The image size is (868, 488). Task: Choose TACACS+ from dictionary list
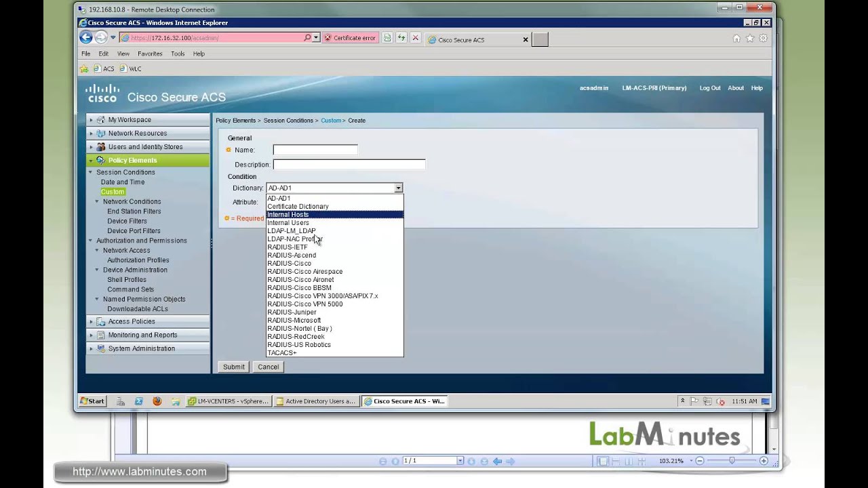click(x=334, y=353)
